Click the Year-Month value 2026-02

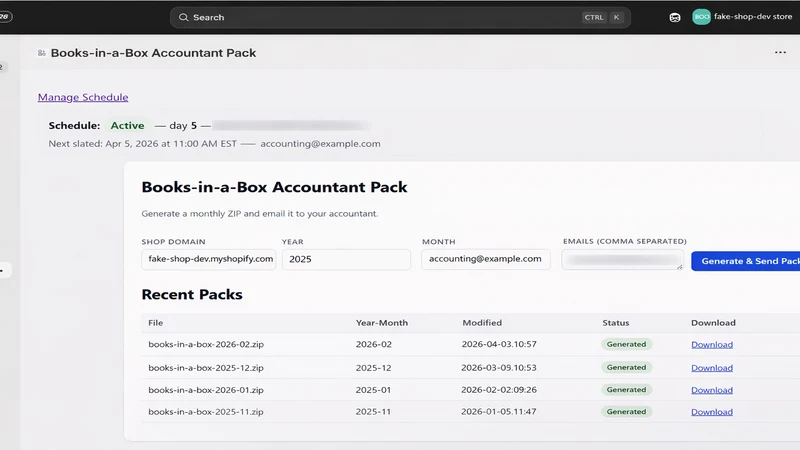(374, 344)
